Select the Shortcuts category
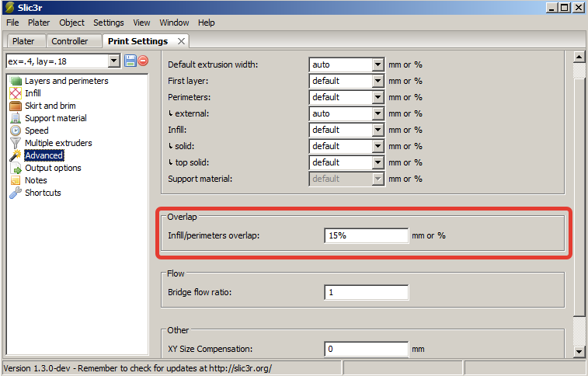Image resolution: width=588 pixels, height=376 pixels. pyautogui.click(x=43, y=193)
